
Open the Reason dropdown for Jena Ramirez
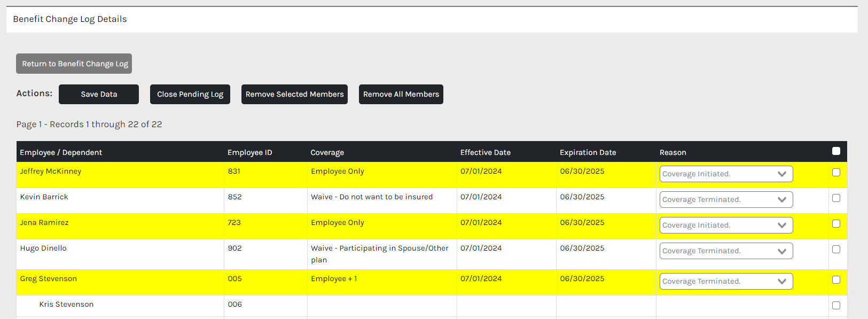(x=726, y=225)
